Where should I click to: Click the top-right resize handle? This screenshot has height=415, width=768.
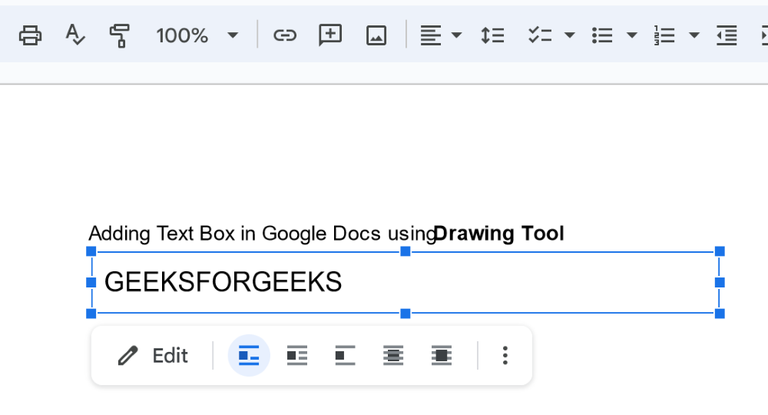[720, 251]
